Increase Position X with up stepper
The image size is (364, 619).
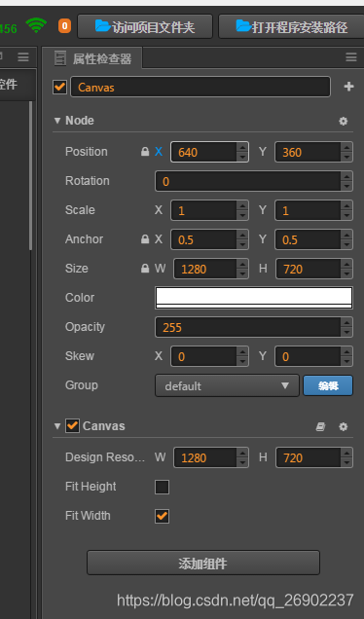242,147
